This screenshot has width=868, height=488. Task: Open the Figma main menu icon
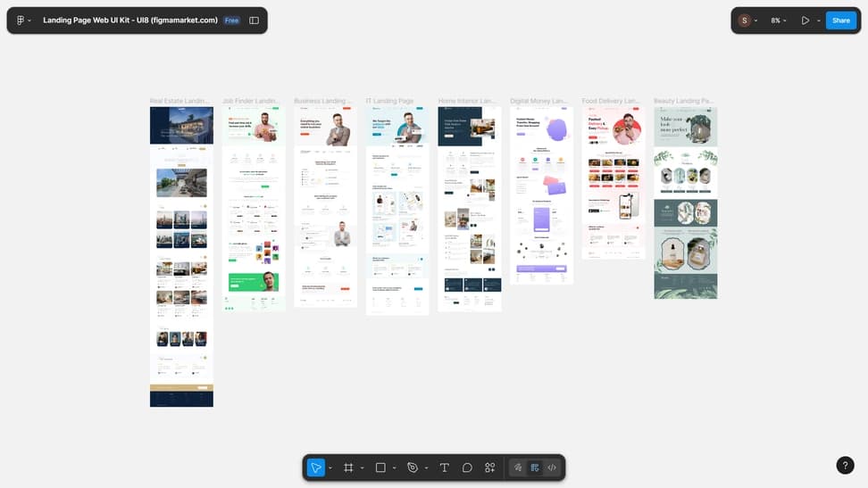(21, 21)
